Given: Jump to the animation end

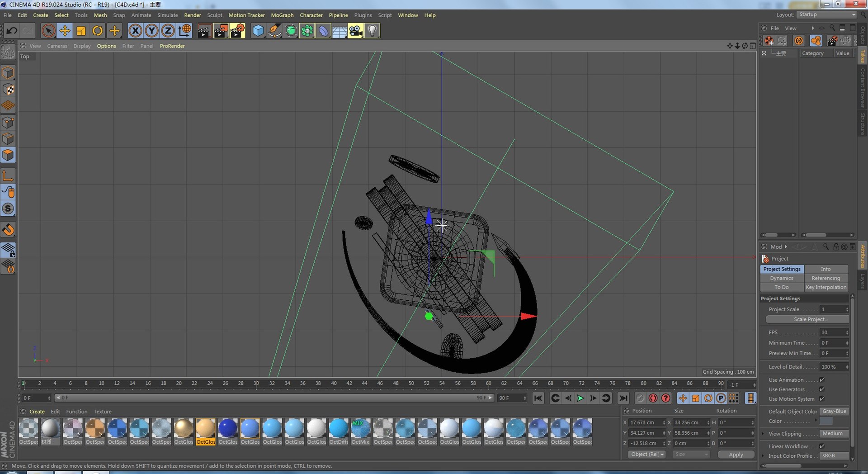Looking at the screenshot, I should (x=623, y=398).
